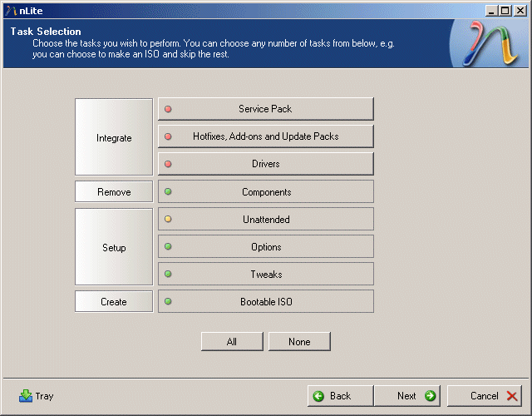Select all tasks with All button
Screen dimensions: 532x416
[x=232, y=342]
